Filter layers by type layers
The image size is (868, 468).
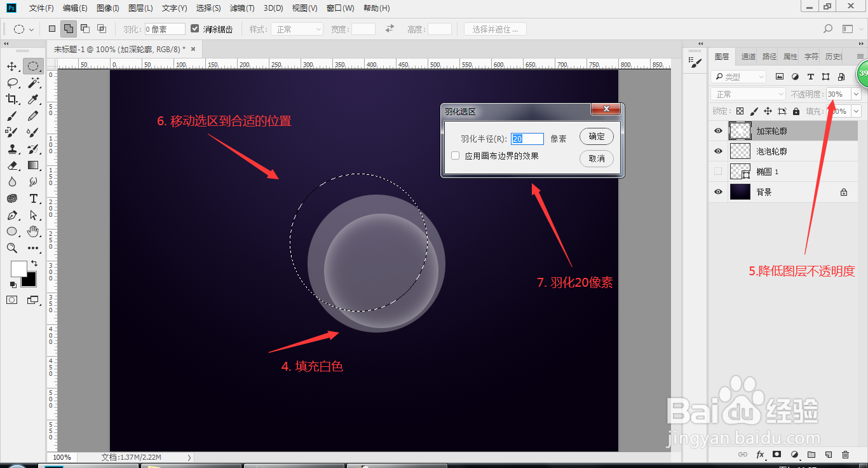click(x=810, y=77)
